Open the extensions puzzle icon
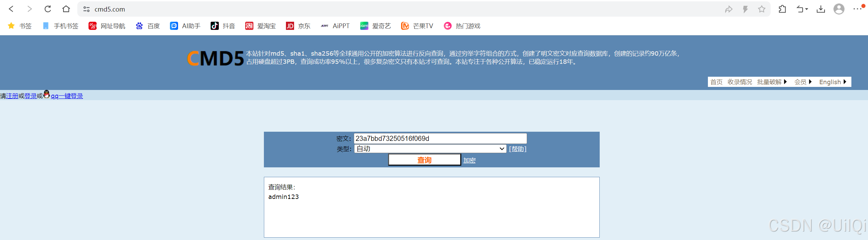This screenshot has width=868, height=240. pyautogui.click(x=782, y=9)
